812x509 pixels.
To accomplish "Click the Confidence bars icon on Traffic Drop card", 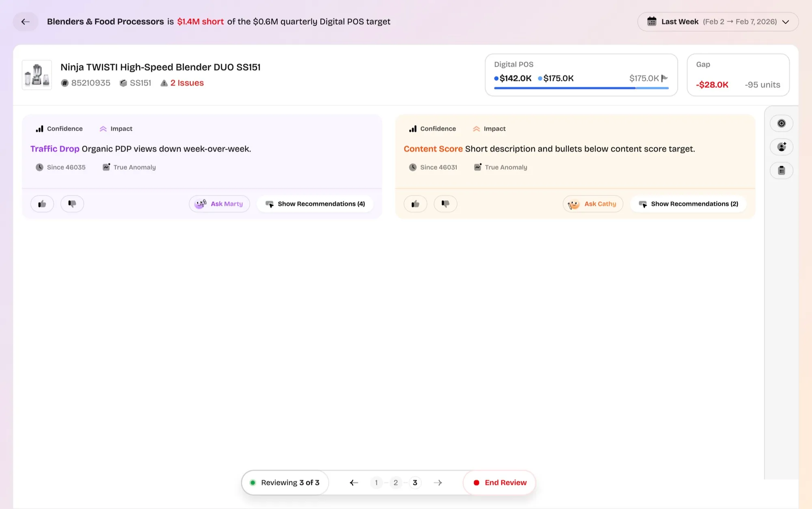I will point(39,129).
